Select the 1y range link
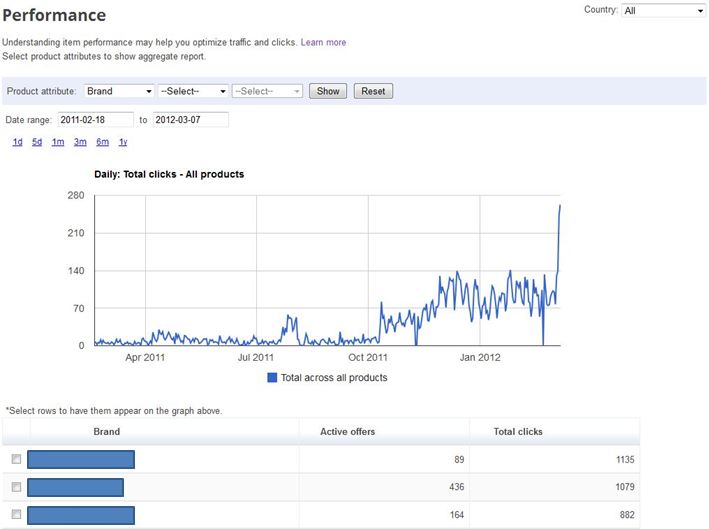Viewport: 709px width, 529px height. pyautogui.click(x=123, y=142)
